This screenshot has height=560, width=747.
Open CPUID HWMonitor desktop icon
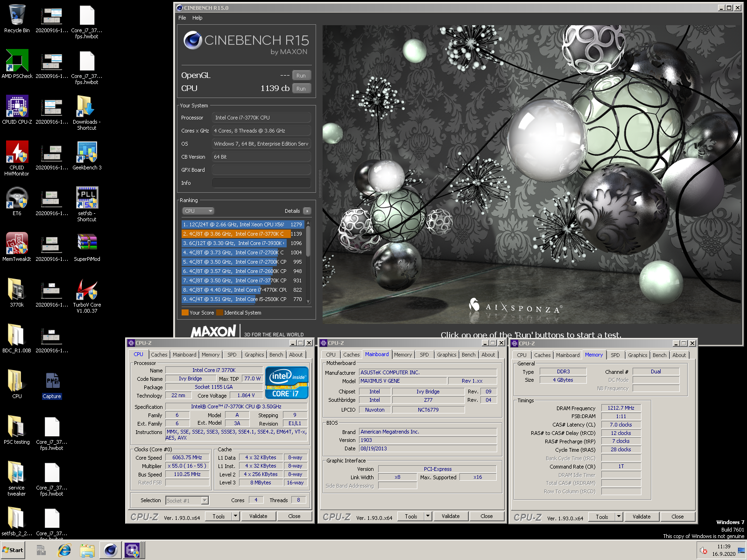(17, 158)
